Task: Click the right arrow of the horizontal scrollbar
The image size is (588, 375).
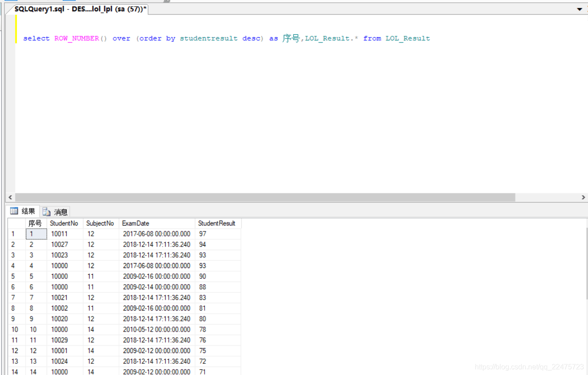Action: 584,197
